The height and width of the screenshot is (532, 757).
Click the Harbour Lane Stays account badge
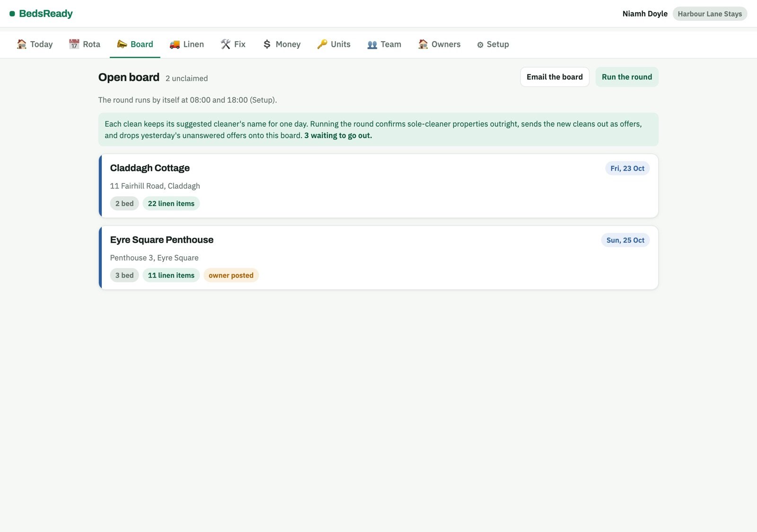point(710,14)
